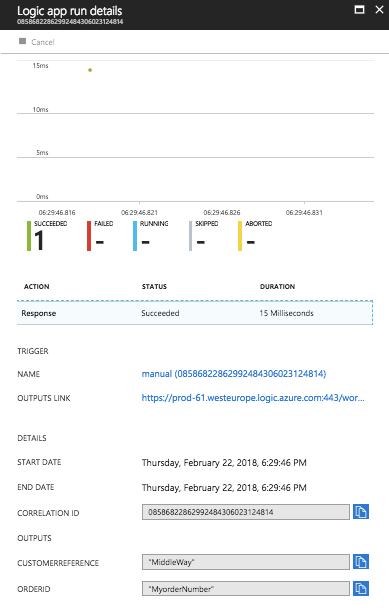Click the DURATION column header

277,286
